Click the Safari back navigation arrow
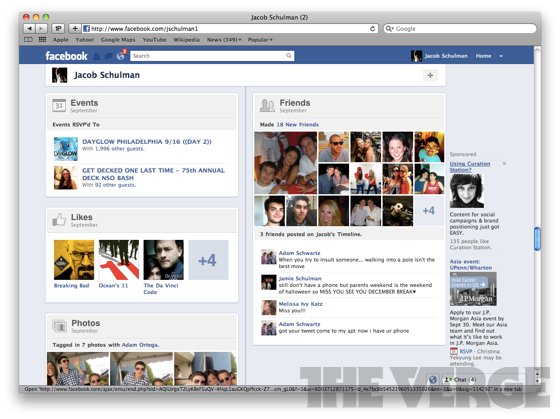The height and width of the screenshot is (419, 560). point(30,29)
